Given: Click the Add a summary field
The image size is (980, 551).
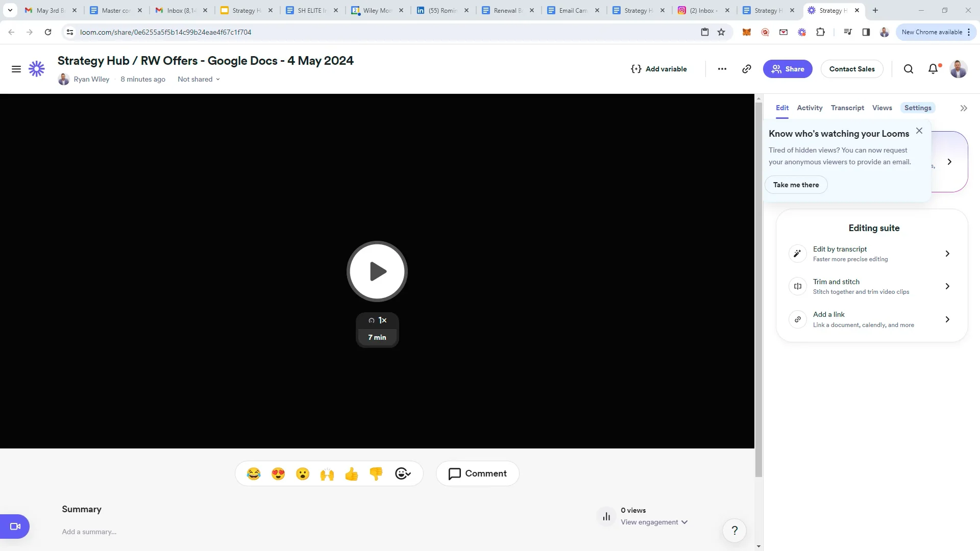Looking at the screenshot, I should (x=89, y=532).
